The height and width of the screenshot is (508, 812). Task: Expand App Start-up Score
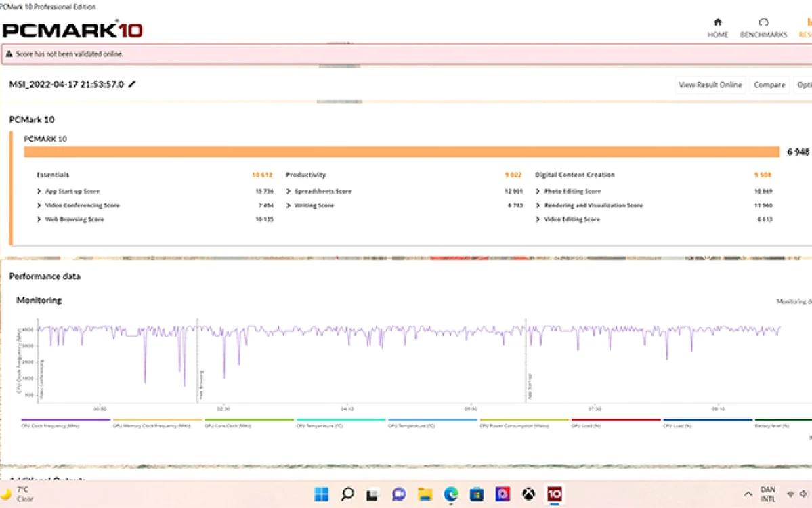pos(39,191)
